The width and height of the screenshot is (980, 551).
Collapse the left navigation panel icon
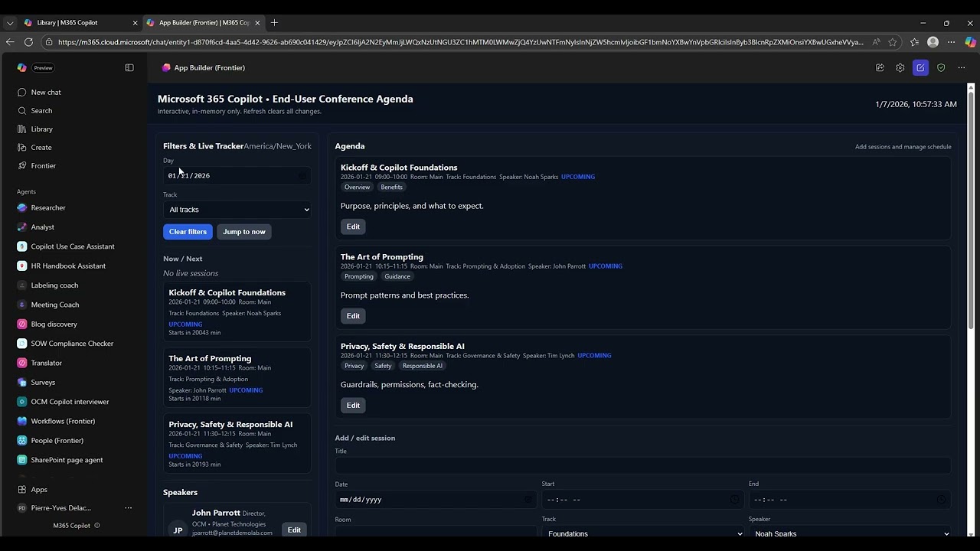(129, 67)
